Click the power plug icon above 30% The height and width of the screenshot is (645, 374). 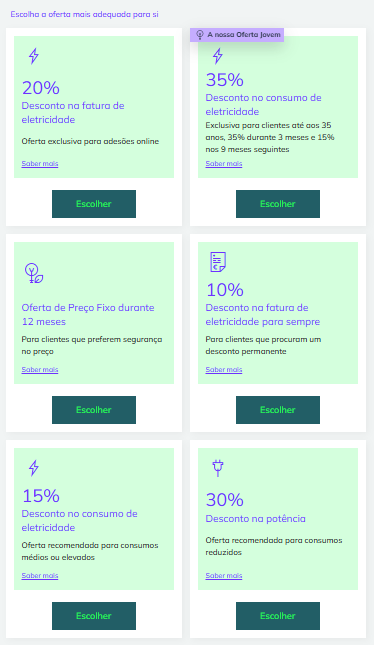coord(218,468)
